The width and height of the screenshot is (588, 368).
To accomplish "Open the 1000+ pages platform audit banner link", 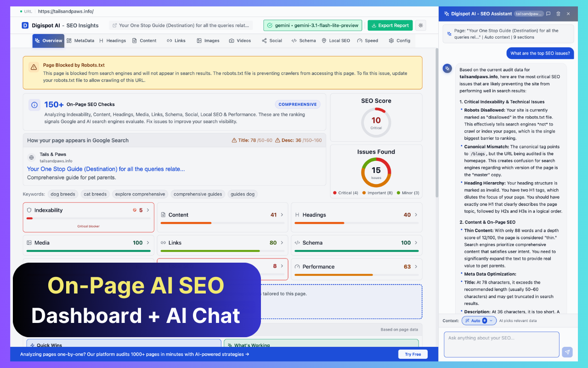I will [x=135, y=354].
